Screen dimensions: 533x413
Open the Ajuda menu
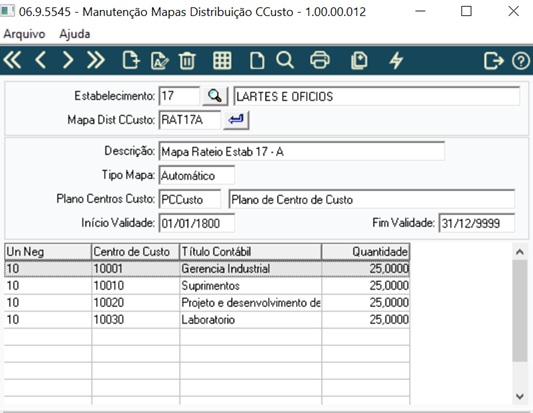tap(74, 34)
